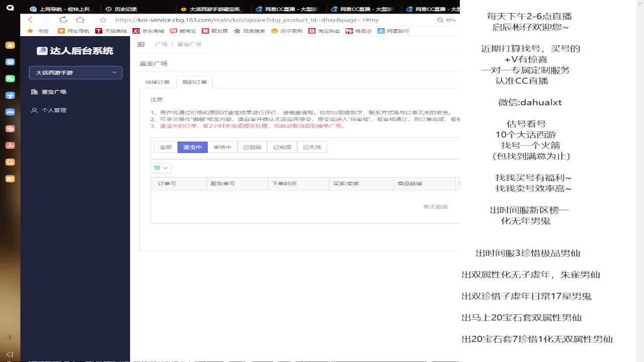Open the 百度搜索 bookmark

pyautogui.click(x=250, y=31)
